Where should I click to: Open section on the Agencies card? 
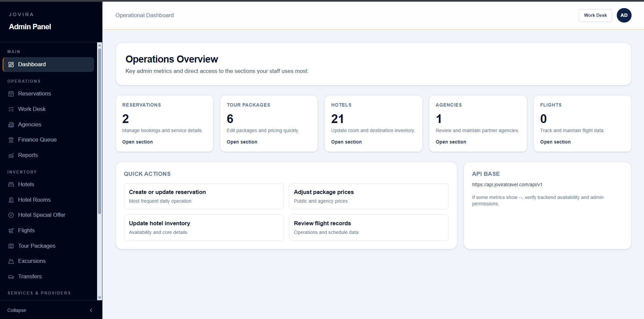point(451,142)
